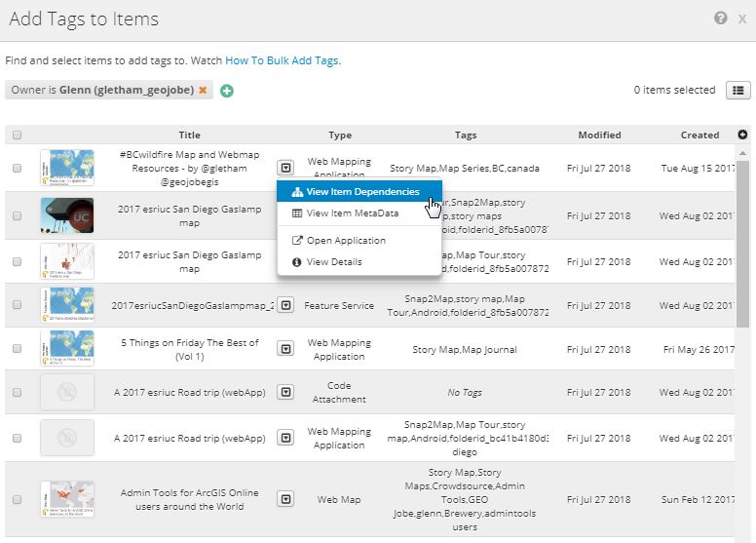This screenshot has height=543, width=756.
Task: Select Open Application from menu
Action: (346, 241)
